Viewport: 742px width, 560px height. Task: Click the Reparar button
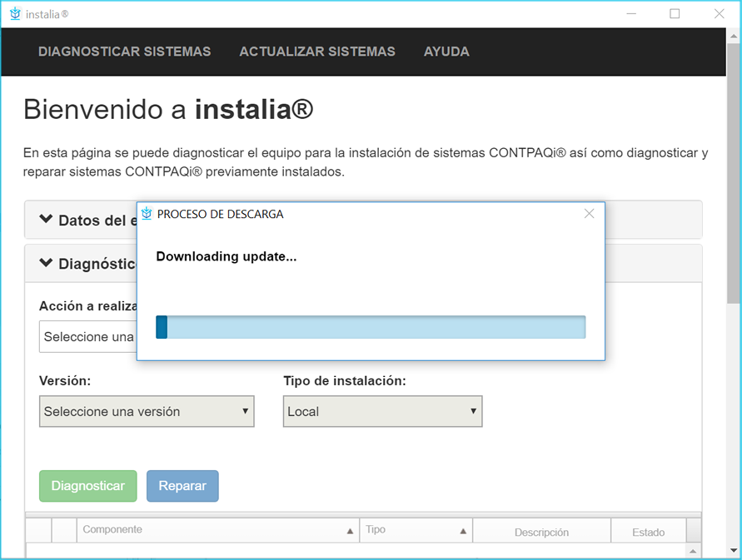pos(182,486)
